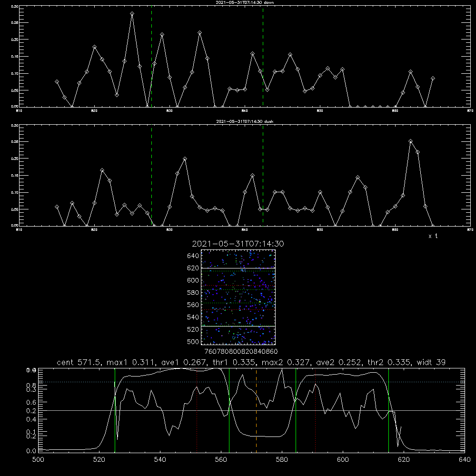Click the scatter image of colored dots
This screenshot has width=476, height=476.
[238, 297]
